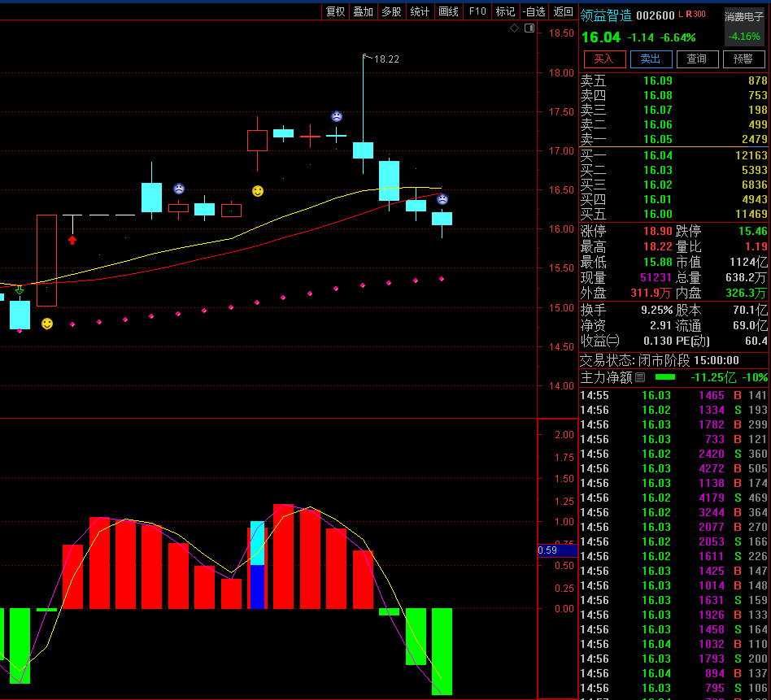The width and height of the screenshot is (771, 700).
Task: Open the 消费电子 sector box
Action: pos(744,27)
